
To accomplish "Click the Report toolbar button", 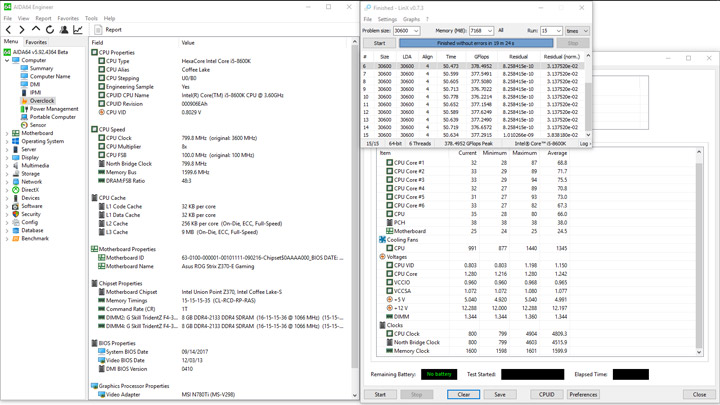I will 108,30.
